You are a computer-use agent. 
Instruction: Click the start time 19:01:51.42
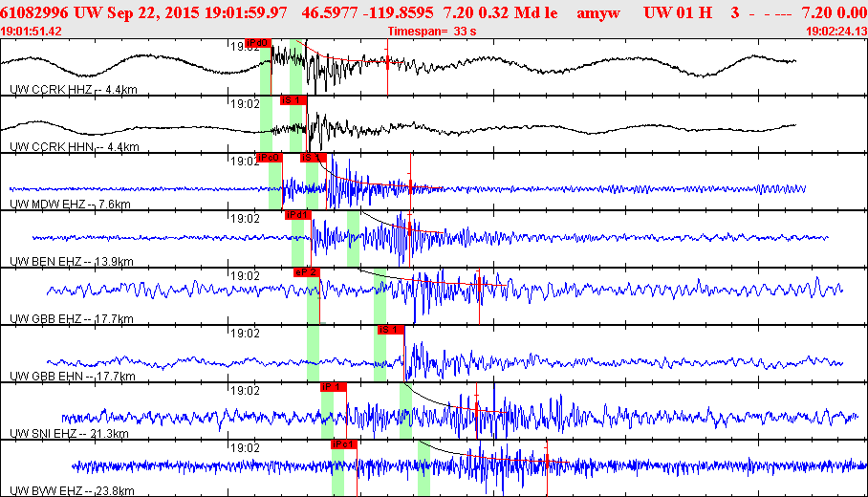(x=32, y=31)
